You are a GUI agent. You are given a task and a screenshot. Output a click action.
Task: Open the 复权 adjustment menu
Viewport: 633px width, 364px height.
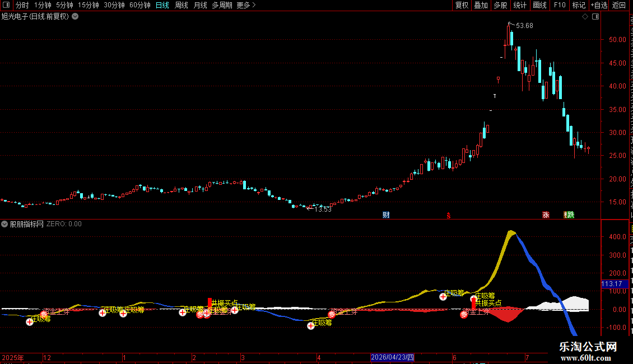462,5
